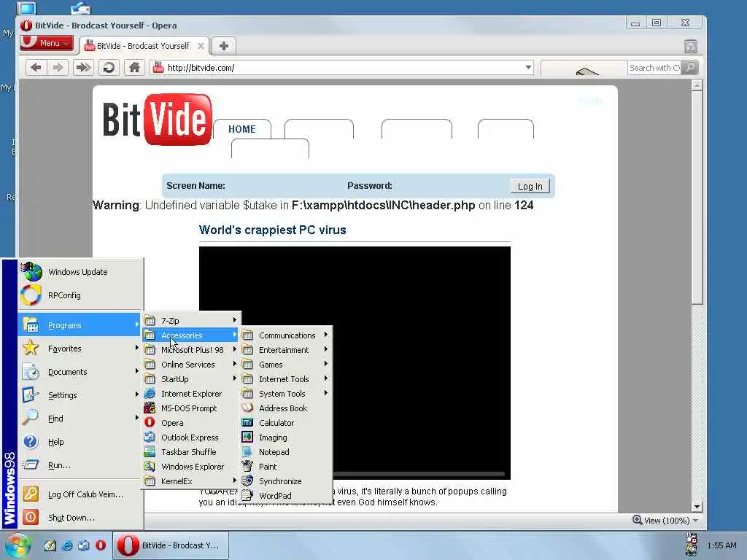Open the View (100%) zoom dropdown

click(x=665, y=521)
